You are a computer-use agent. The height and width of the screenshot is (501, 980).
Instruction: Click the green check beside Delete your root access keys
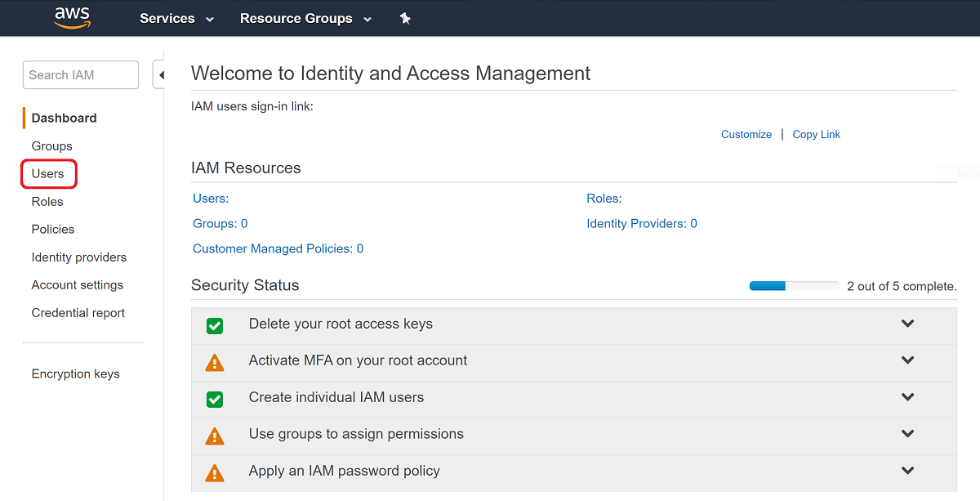point(214,325)
